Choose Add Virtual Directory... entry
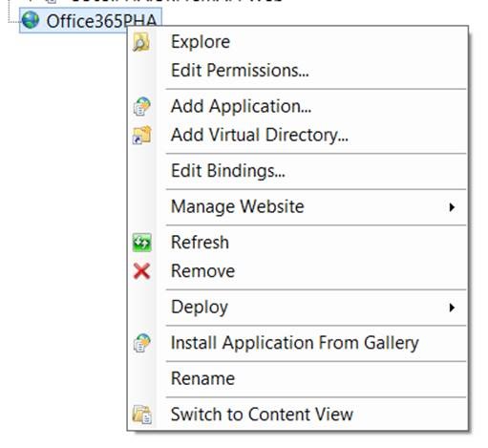The width and height of the screenshot is (488, 448). point(260,135)
